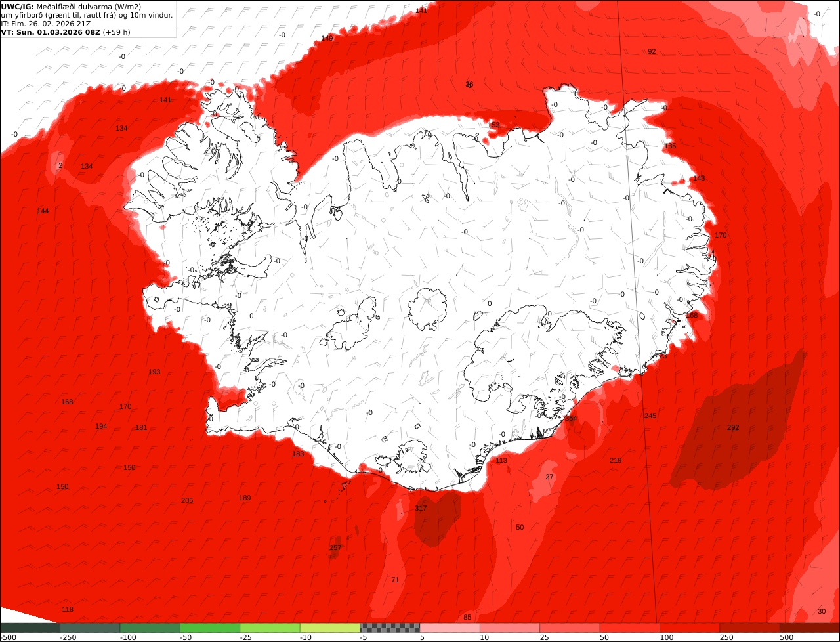Select the value 257 in the southern ocean
Image resolution: width=840 pixels, height=642 pixels.
(x=335, y=547)
